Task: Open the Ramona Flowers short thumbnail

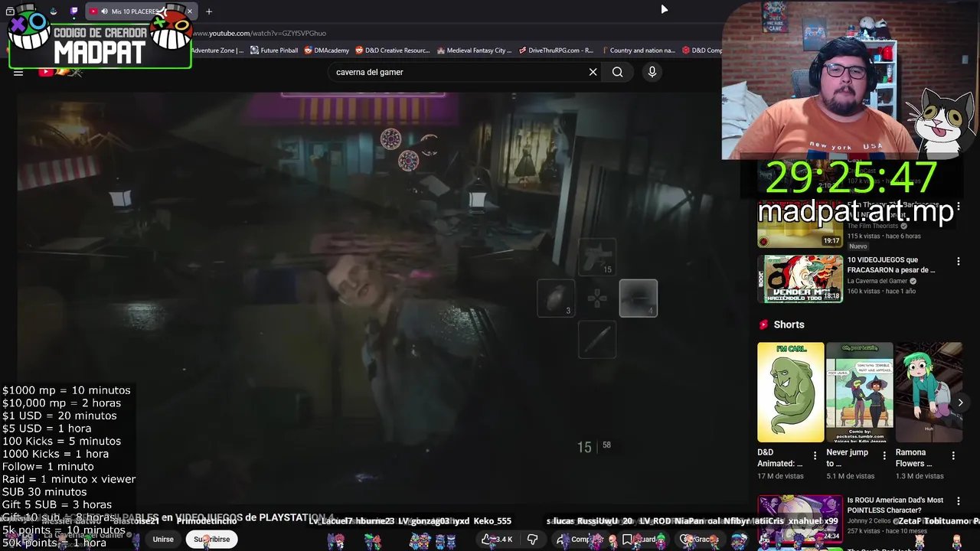Action: click(928, 392)
